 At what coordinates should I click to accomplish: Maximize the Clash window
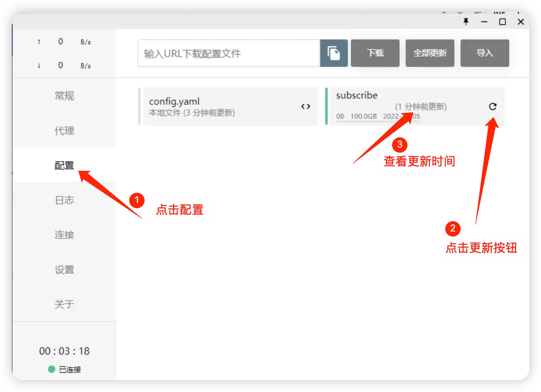(502, 22)
